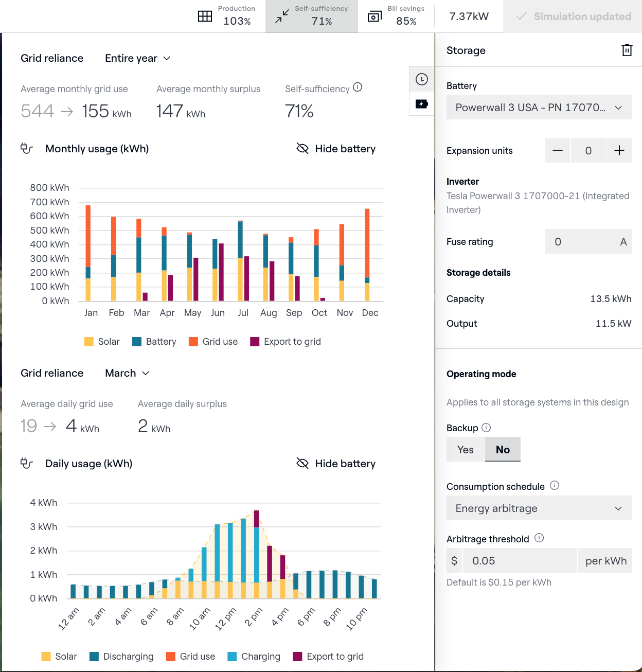Image resolution: width=642 pixels, height=672 pixels.
Task: Open the Powerwall 3 battery dropdown
Action: point(539,108)
